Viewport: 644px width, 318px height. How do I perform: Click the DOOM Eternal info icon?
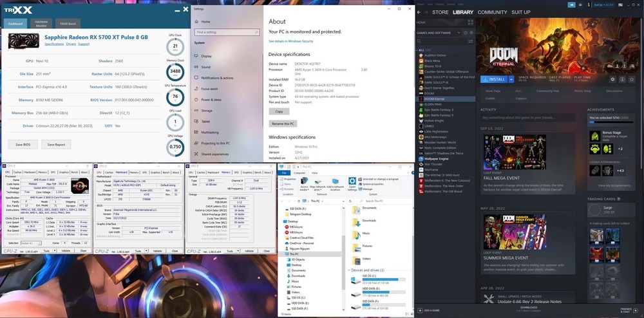coord(622,79)
